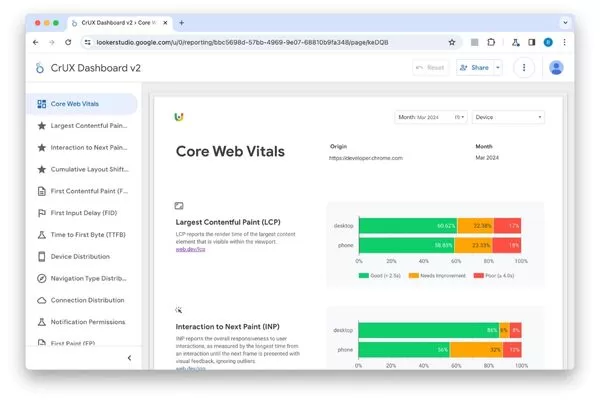Click flask icon beside Time to First Byte
The image size is (600, 400).
41,235
